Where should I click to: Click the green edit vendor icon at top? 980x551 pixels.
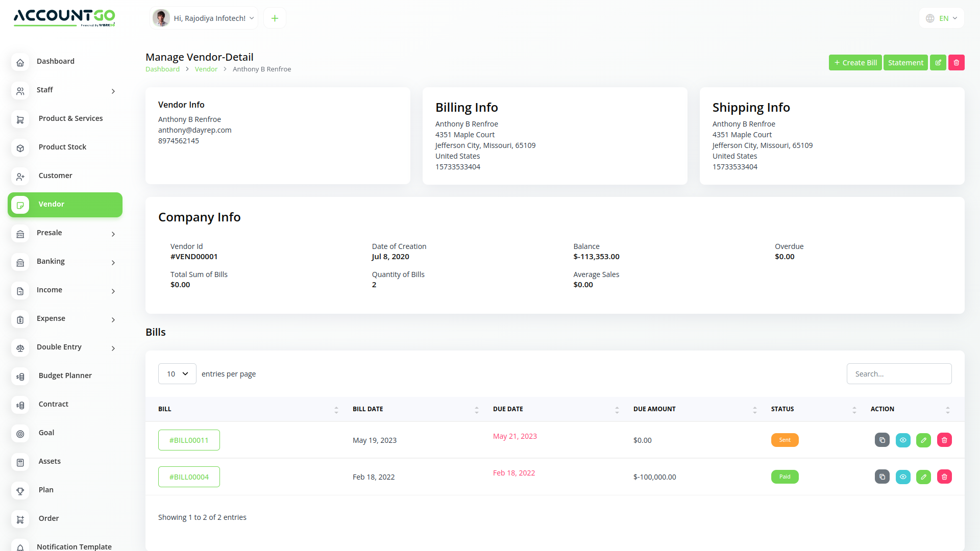click(938, 62)
